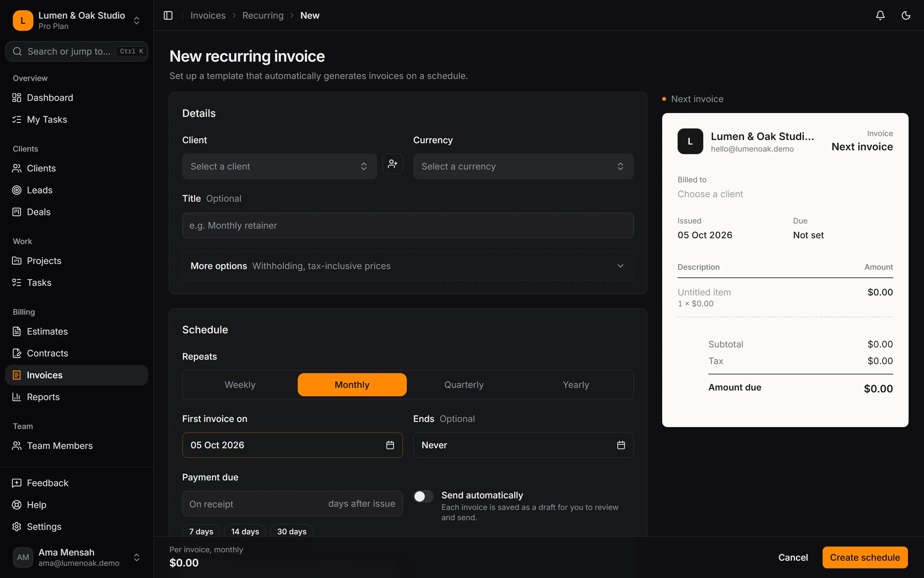The image size is (924, 578).
Task: Choose Yearly repeat schedule
Action: click(x=576, y=385)
